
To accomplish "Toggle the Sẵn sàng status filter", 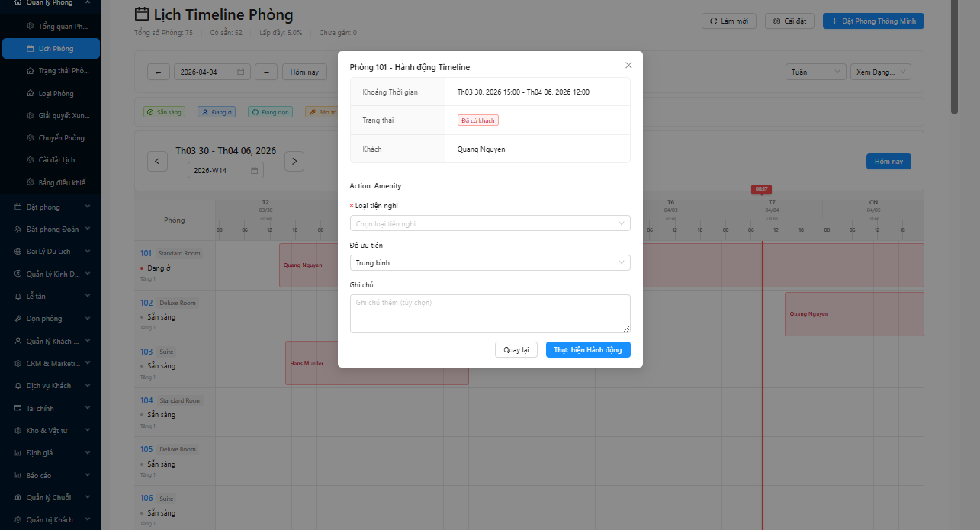I will (163, 111).
